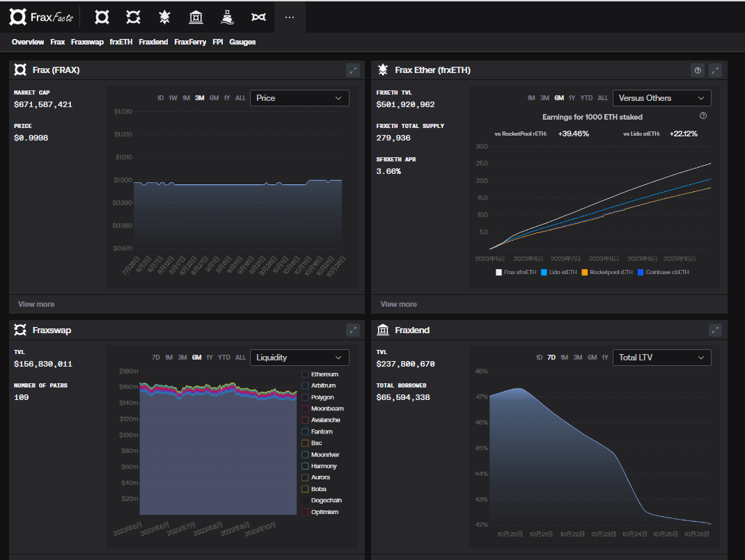
Task: Click the circular arrows swap icon in header
Action: [x=133, y=17]
